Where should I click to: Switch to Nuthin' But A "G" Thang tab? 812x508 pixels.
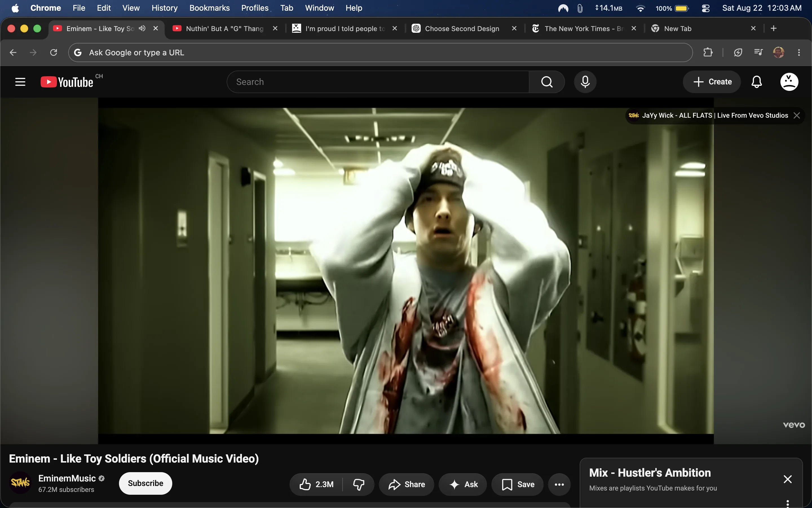click(225, 29)
